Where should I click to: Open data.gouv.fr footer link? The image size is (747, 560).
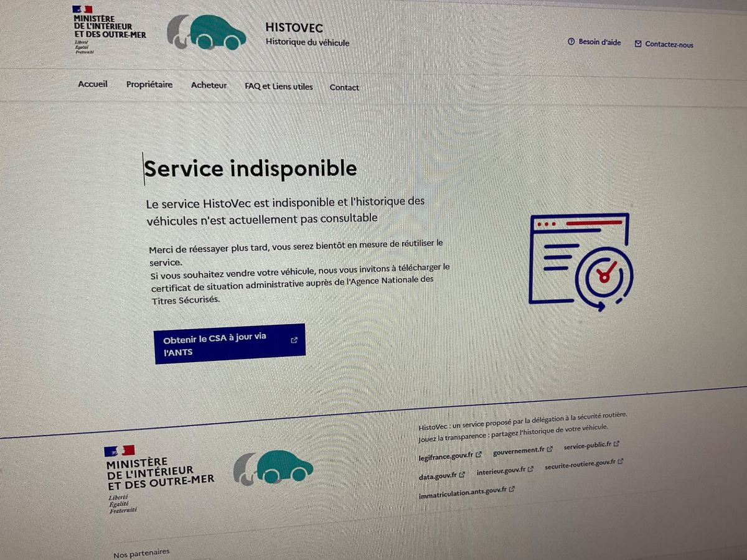pos(443,475)
